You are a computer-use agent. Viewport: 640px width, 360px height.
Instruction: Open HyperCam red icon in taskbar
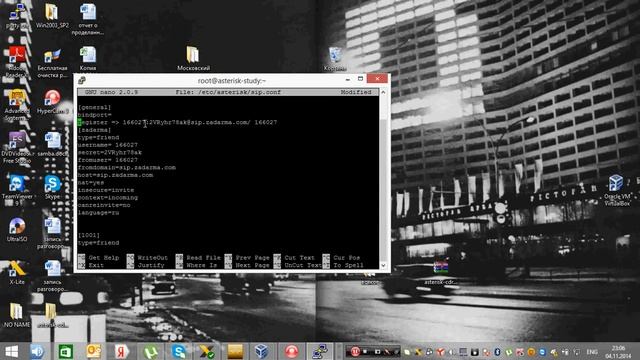pos(291,351)
